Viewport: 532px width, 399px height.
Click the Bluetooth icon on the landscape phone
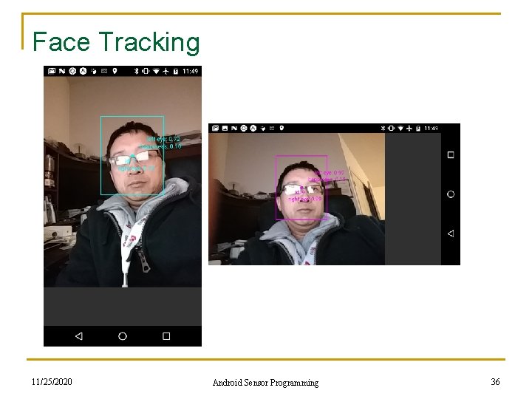[383, 128]
